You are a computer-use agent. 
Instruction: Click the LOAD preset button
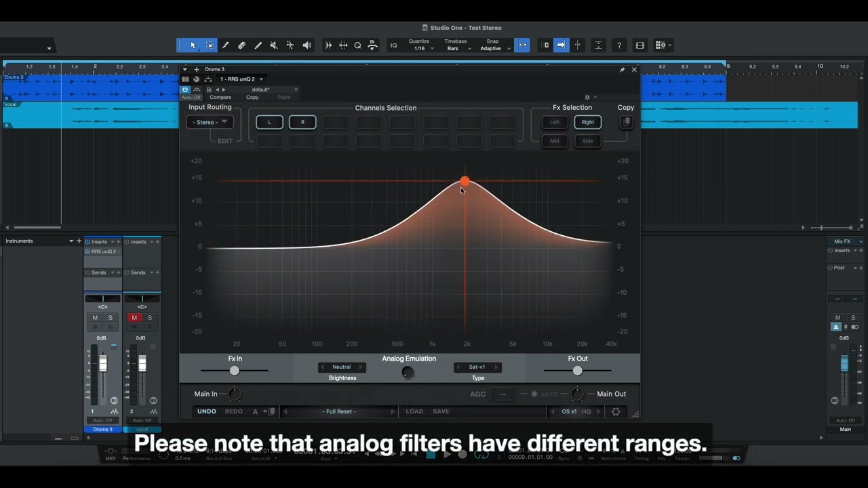coord(414,411)
